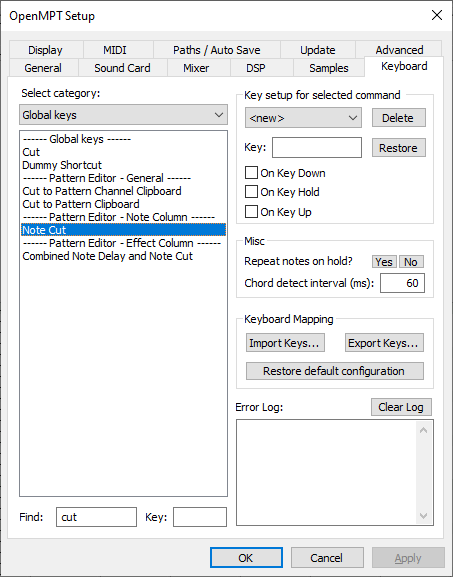Viewport: 453px width, 577px height.
Task: Click Export Keys button
Action: 384,343
